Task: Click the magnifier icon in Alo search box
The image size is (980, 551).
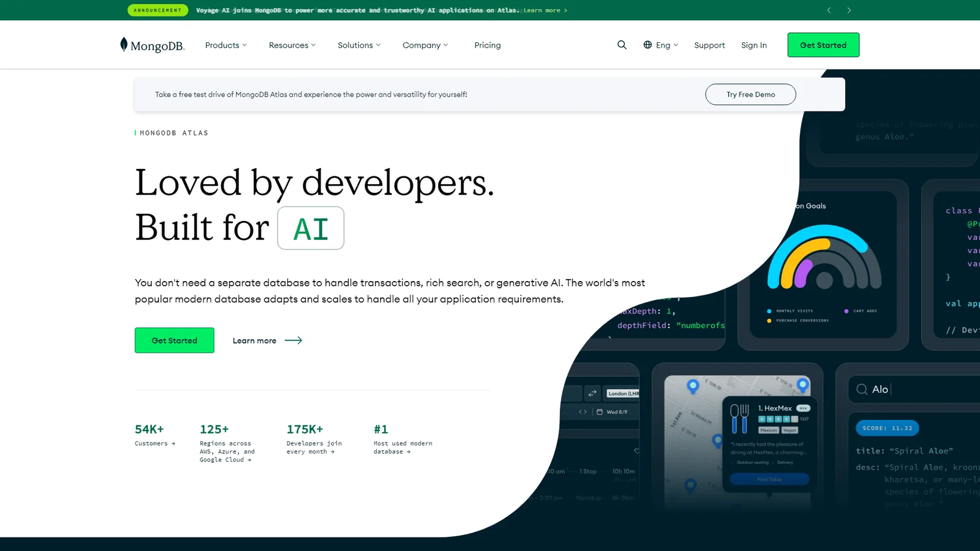Action: coord(862,389)
